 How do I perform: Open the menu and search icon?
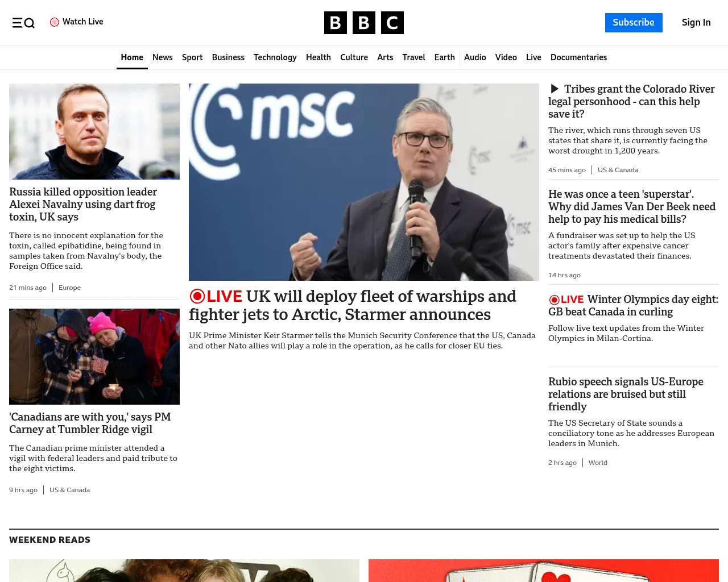point(23,23)
